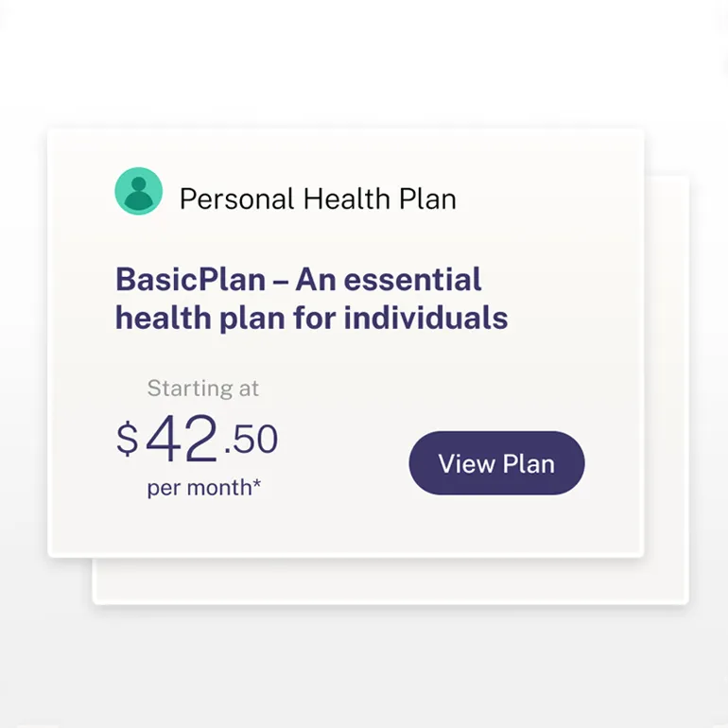Click the .50 cents portion of price
The width and height of the screenshot is (728, 728).
[251, 440]
